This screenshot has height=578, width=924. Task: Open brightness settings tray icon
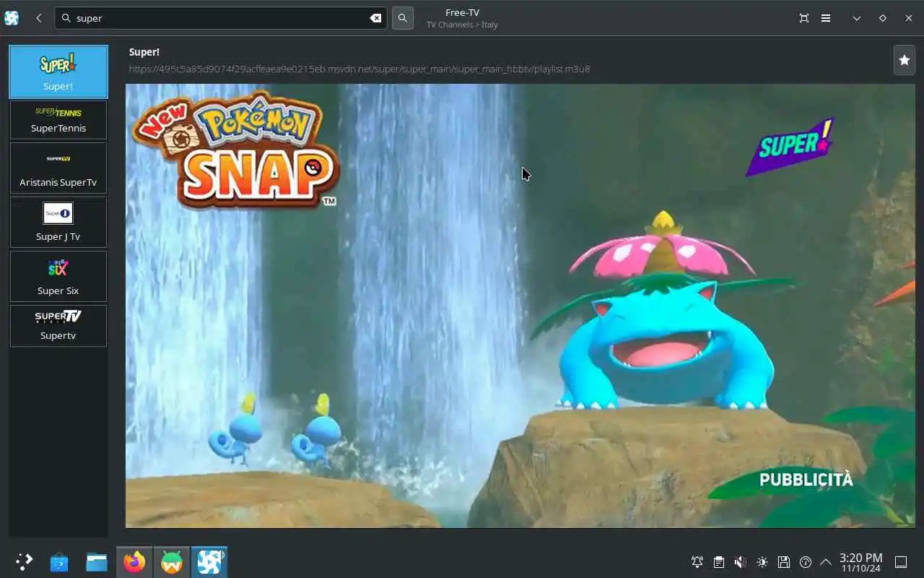pyautogui.click(x=762, y=561)
